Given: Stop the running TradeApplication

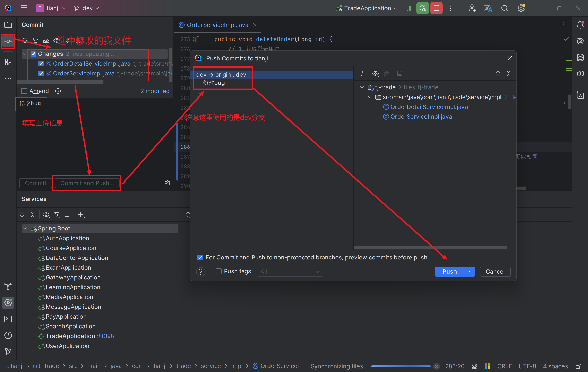Looking at the screenshot, I should 436,8.
